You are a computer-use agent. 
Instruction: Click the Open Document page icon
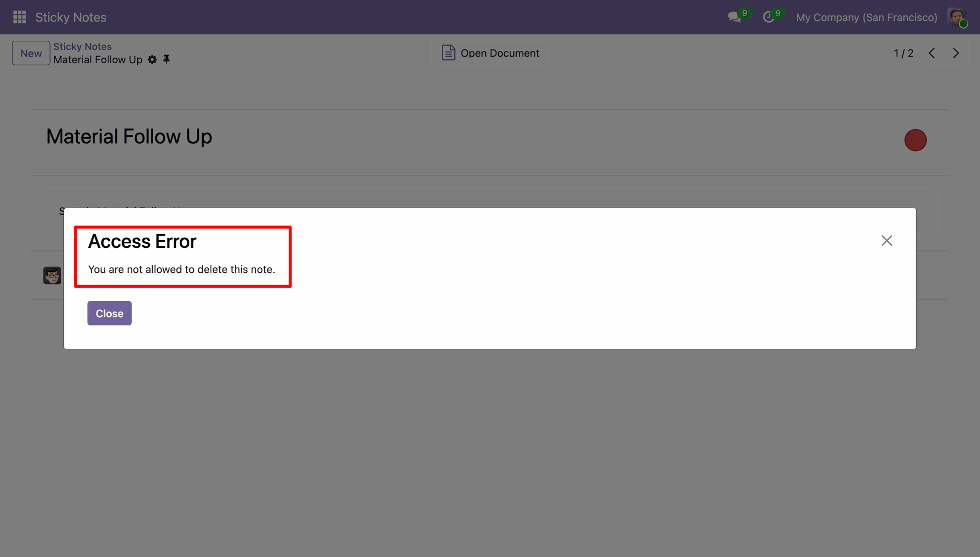click(448, 53)
